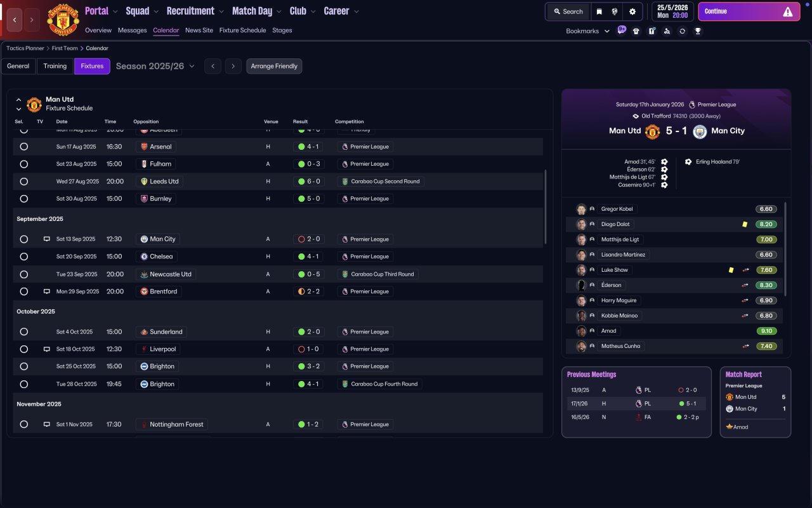This screenshot has height=508, width=812.
Task: Click the circular refresh icon in bookmarks bar
Action: pos(682,31)
